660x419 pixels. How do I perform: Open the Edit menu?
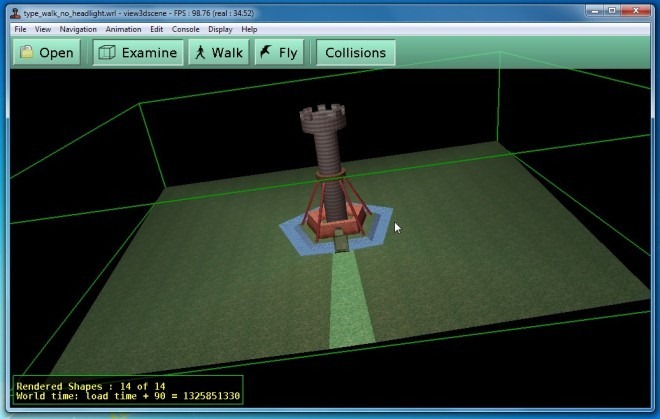[157, 29]
